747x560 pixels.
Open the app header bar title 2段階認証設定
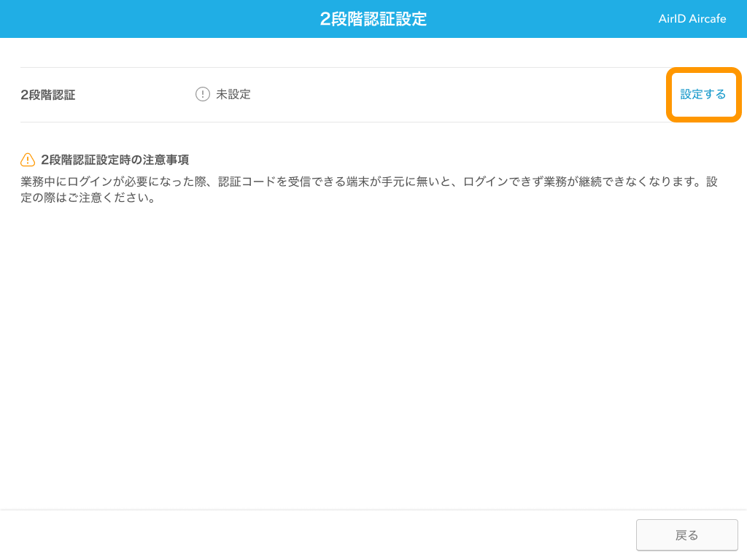[x=373, y=18]
